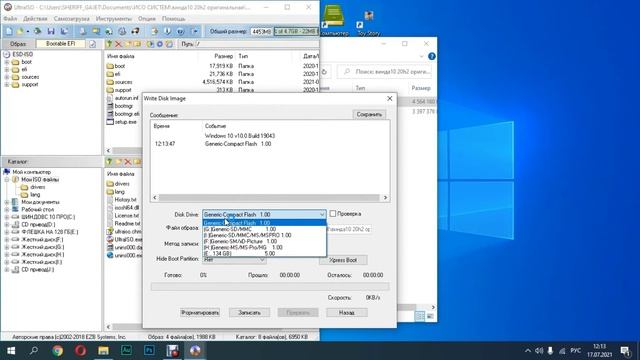Click the refresh icon in the Explorer window
This screenshot has height=360, width=640.
325,72
